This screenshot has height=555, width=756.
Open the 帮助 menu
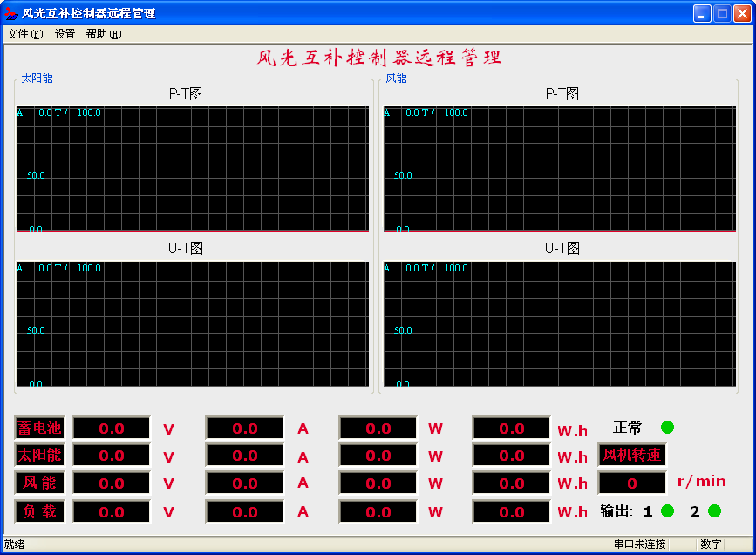103,34
